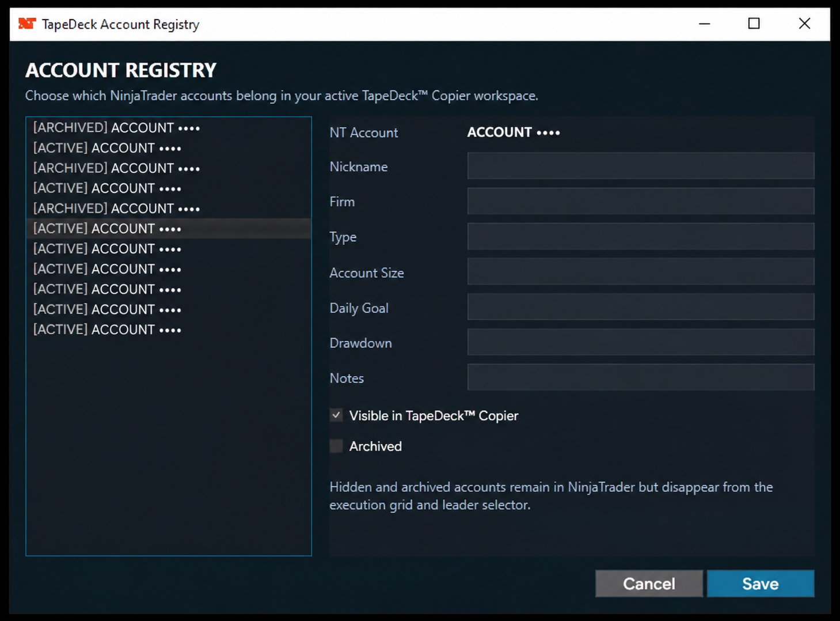Place cursor in the Notes field
The image size is (840, 621).
[x=640, y=377]
